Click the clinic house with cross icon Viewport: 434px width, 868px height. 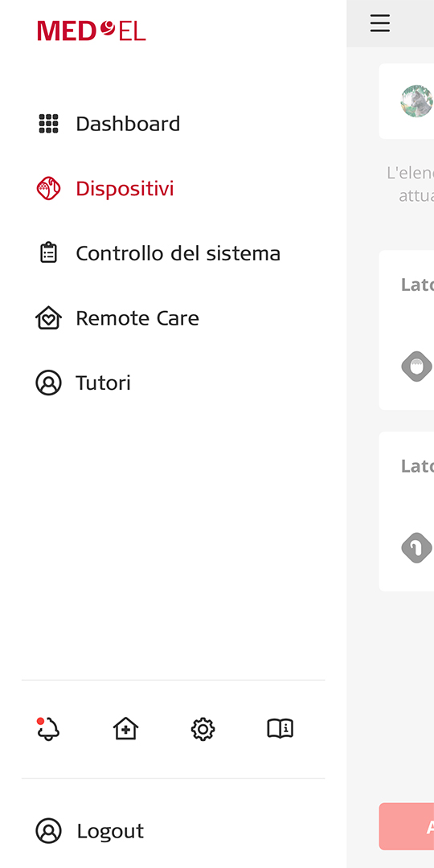pos(125,729)
